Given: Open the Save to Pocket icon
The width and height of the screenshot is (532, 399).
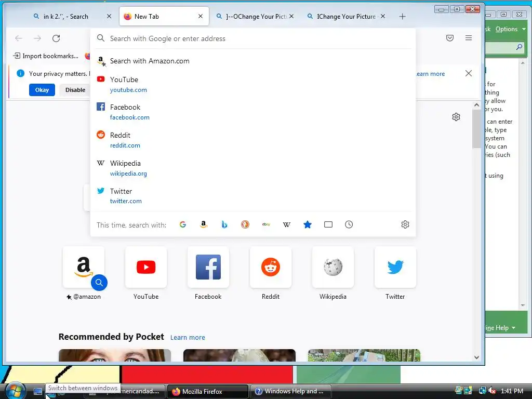Looking at the screenshot, I should click(450, 38).
